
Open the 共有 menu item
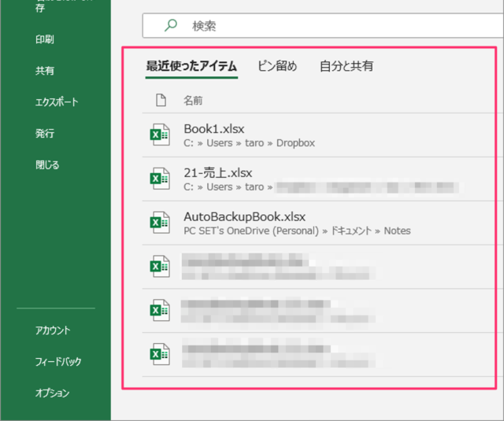tap(45, 71)
